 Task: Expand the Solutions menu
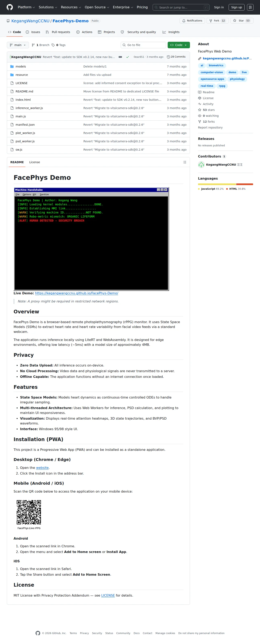(48, 7)
